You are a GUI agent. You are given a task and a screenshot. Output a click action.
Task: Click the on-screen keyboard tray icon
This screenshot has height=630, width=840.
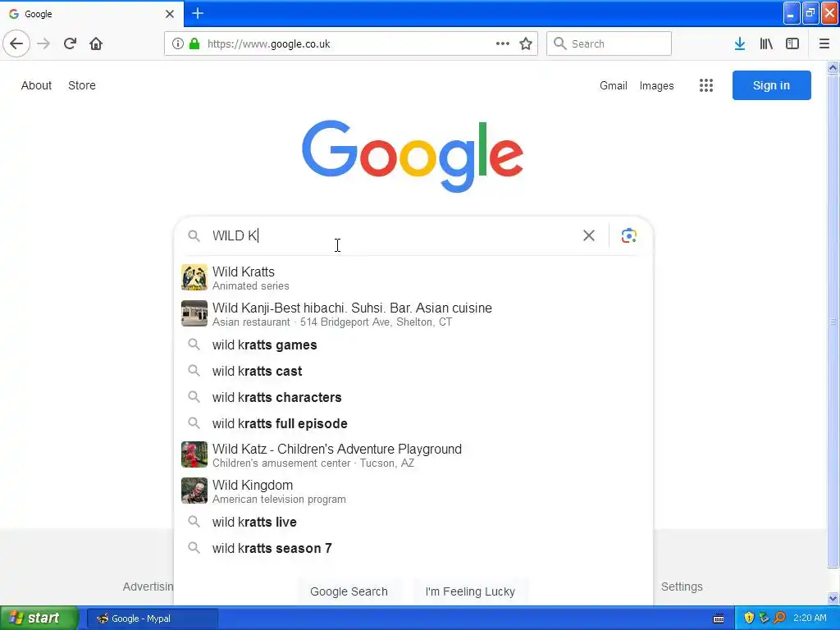pyautogui.click(x=719, y=619)
